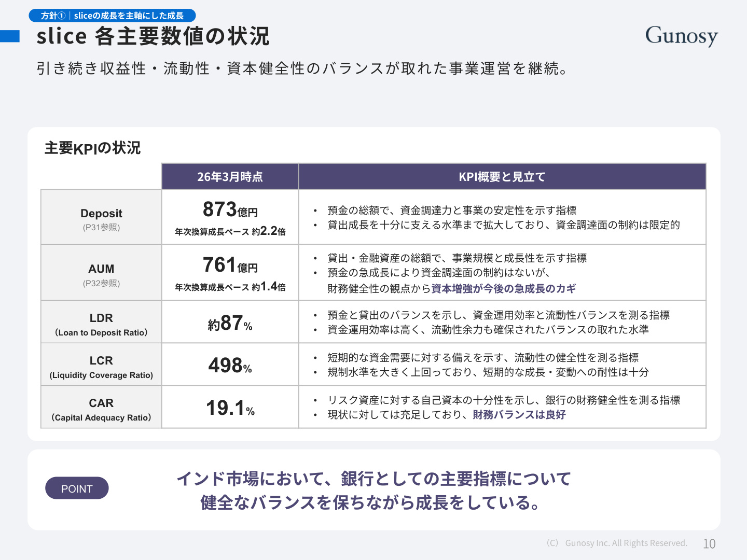Click the 19.1% CAR value
Screen dimensions: 747x560
(x=230, y=408)
